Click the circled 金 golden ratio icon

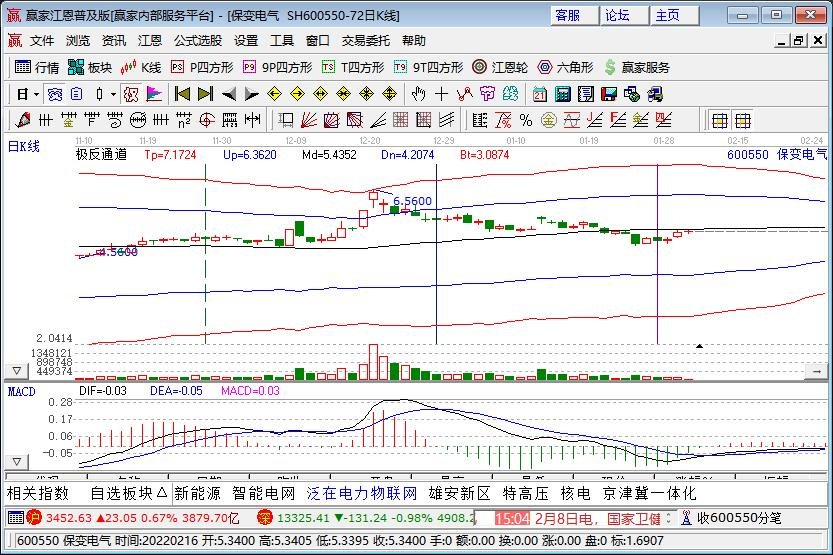tap(549, 120)
